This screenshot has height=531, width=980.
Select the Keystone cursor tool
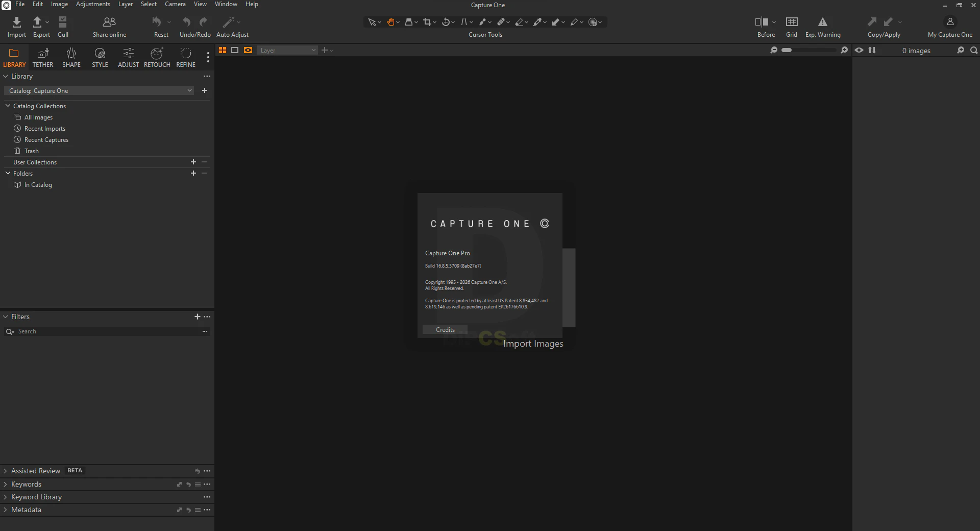464,22
